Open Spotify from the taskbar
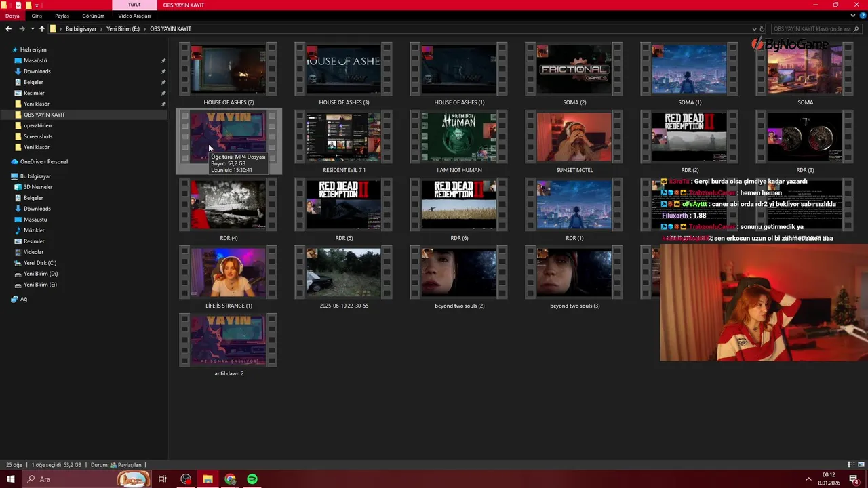The height and width of the screenshot is (488, 868). (x=252, y=479)
